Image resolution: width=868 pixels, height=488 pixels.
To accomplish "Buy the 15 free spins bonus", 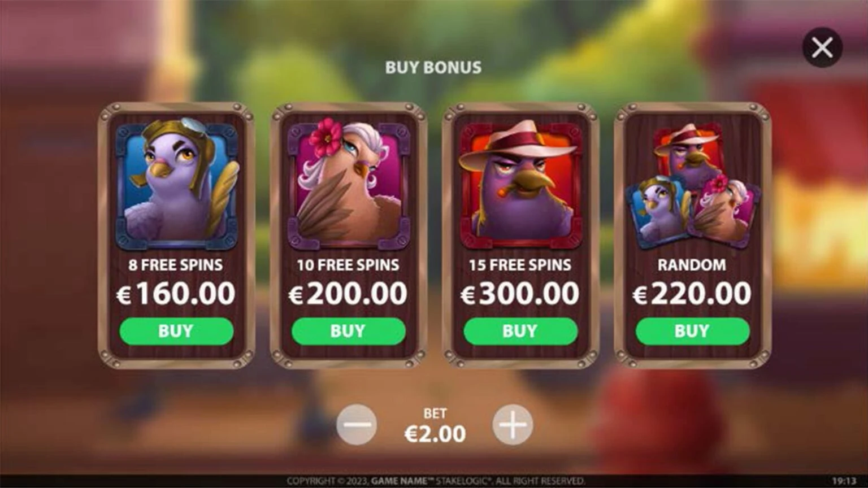I will pyautogui.click(x=520, y=331).
